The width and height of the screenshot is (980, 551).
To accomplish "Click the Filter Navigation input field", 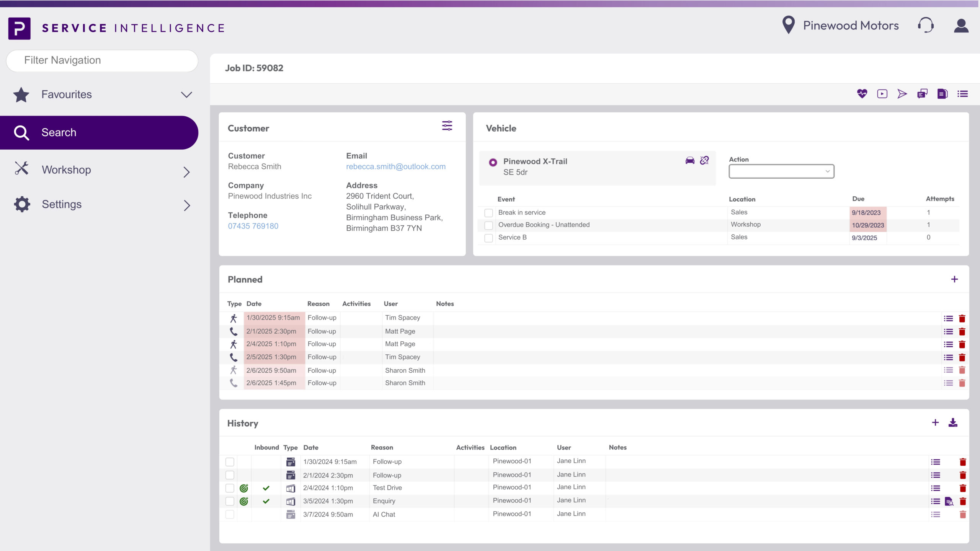I will pos(102,60).
